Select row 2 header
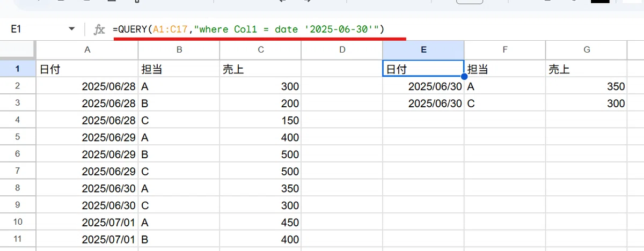This screenshot has width=644, height=251. [18, 86]
